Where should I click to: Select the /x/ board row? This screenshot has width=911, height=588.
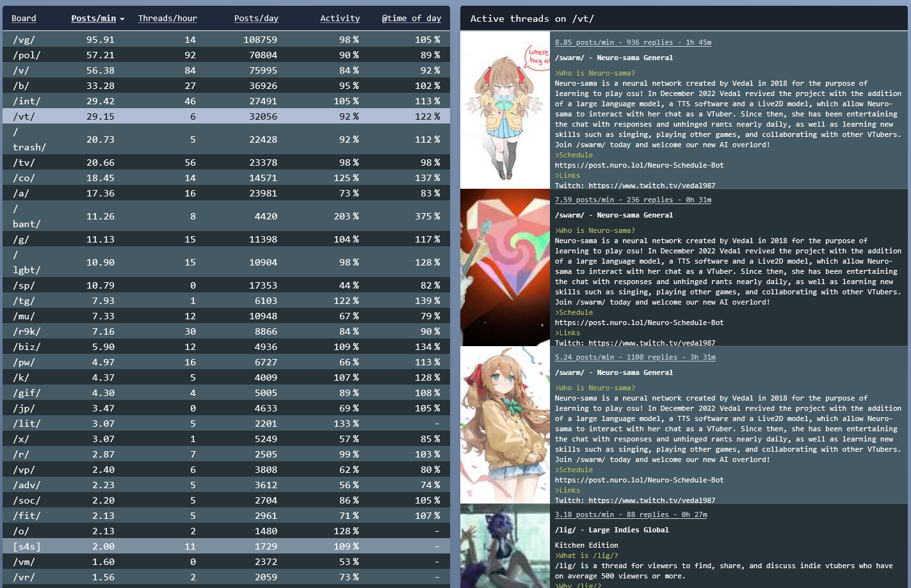point(227,438)
